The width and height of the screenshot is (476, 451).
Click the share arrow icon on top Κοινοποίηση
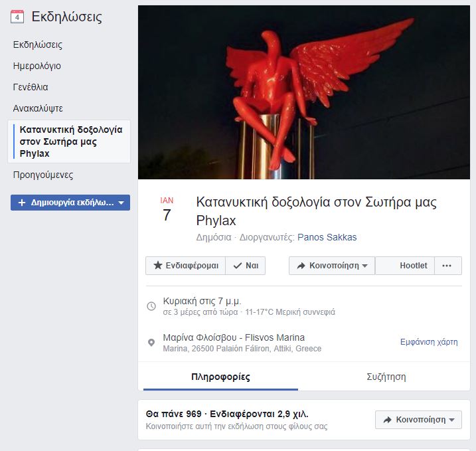(301, 266)
